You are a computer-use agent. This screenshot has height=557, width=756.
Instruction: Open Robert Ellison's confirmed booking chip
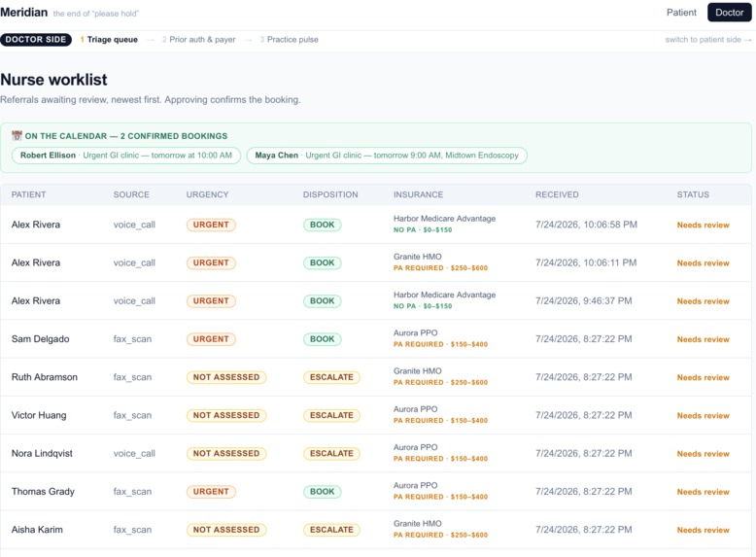[126, 156]
